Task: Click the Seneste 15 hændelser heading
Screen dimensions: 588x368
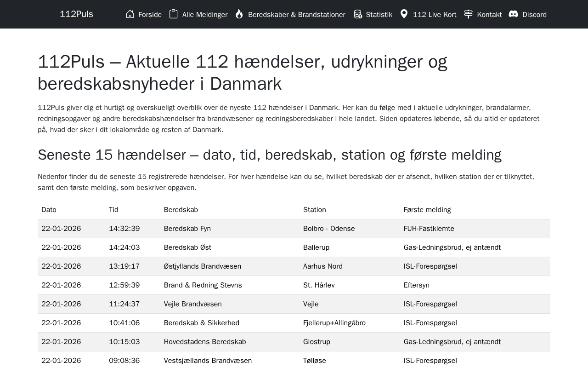Action: coord(270,155)
